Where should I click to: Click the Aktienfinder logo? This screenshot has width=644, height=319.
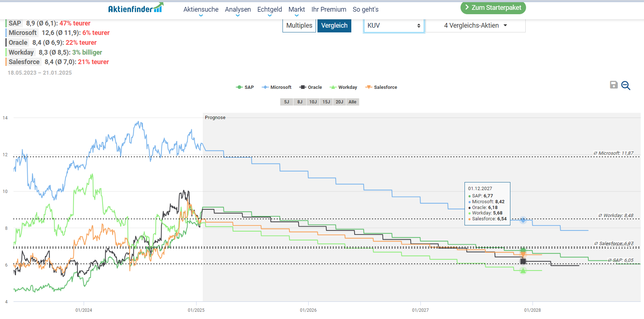[x=136, y=8]
